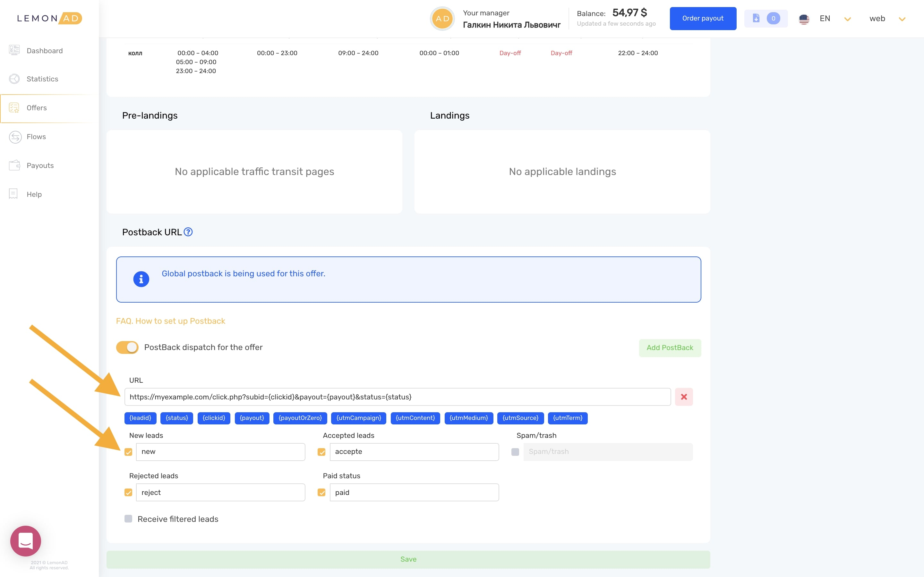Go to the Dashboard menu item
Viewport: 924px width, 577px height.
(44, 51)
